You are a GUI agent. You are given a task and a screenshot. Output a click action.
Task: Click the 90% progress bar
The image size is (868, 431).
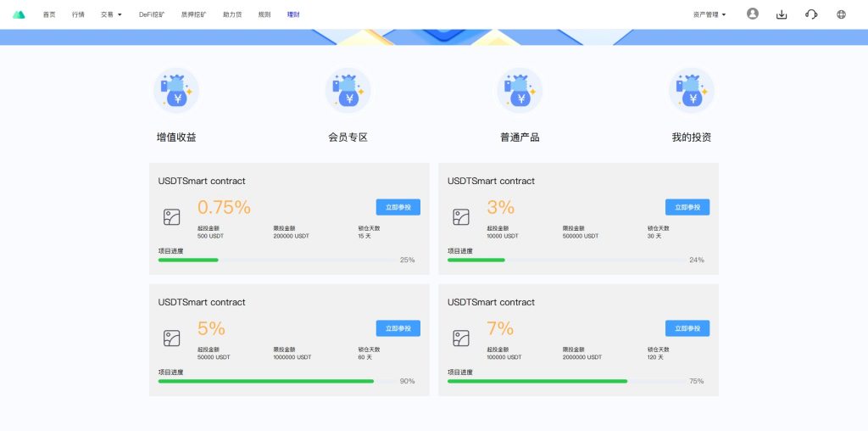pyautogui.click(x=278, y=381)
